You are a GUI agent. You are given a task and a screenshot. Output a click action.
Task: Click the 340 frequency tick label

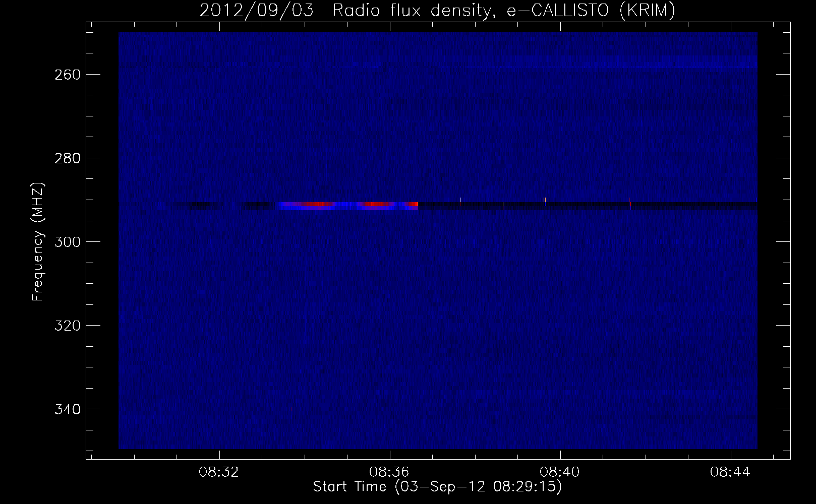coord(67,409)
